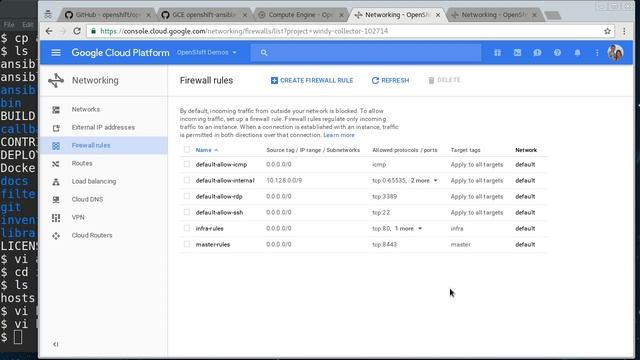Select Cloud DNS in the sidebar
Image resolution: width=640 pixels, height=360 pixels.
[87, 199]
